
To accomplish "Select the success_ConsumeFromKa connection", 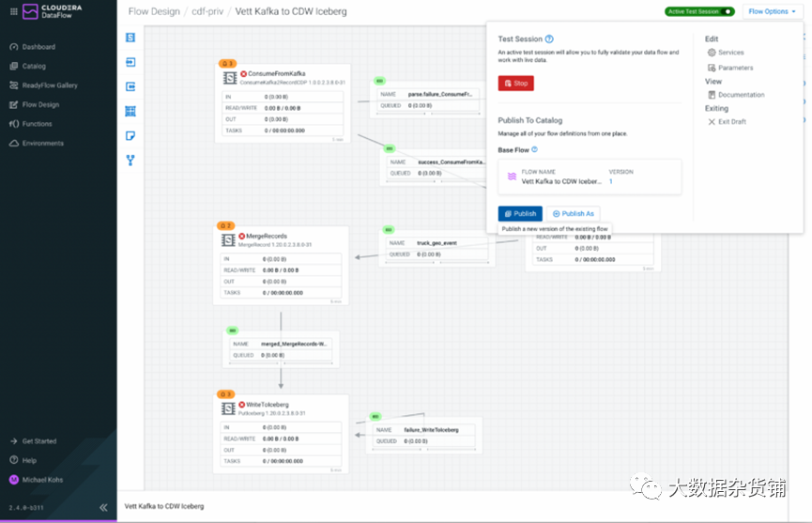I will pyautogui.click(x=434, y=168).
